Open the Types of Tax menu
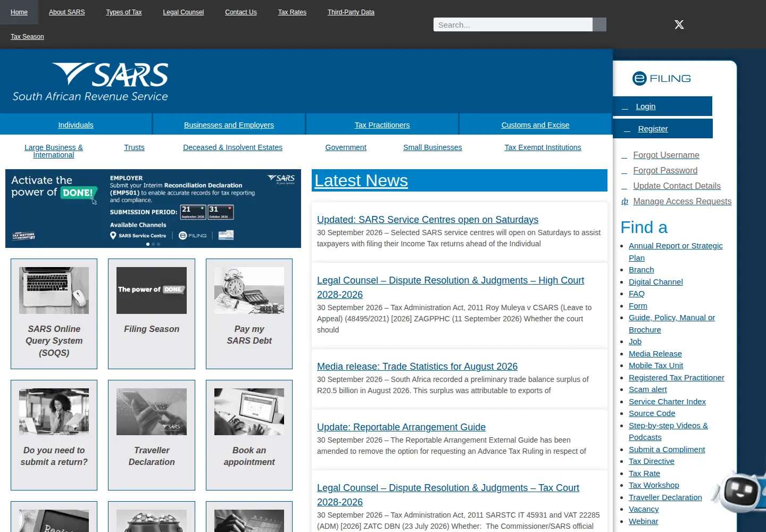The width and height of the screenshot is (766, 532). click(x=124, y=12)
